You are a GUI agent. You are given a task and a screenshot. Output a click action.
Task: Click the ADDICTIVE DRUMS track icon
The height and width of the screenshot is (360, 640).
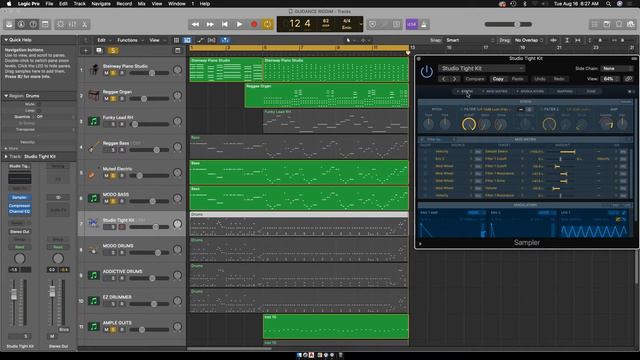click(94, 276)
